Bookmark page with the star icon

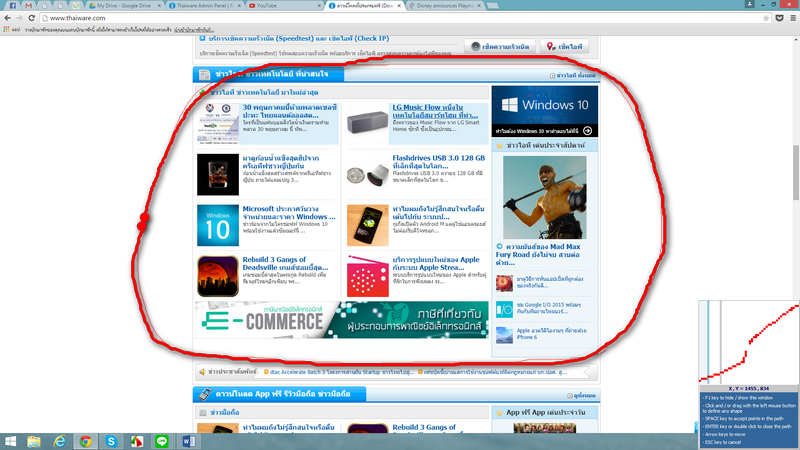(766, 18)
